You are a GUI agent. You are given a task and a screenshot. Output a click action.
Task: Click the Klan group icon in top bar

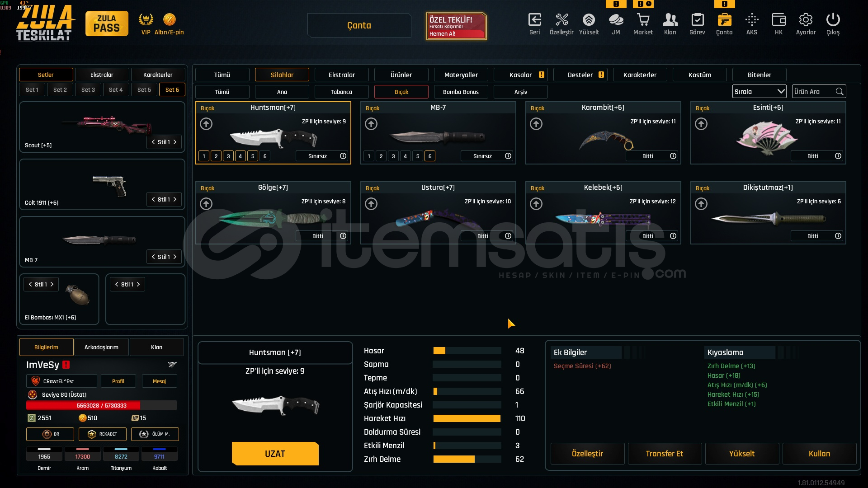(670, 20)
